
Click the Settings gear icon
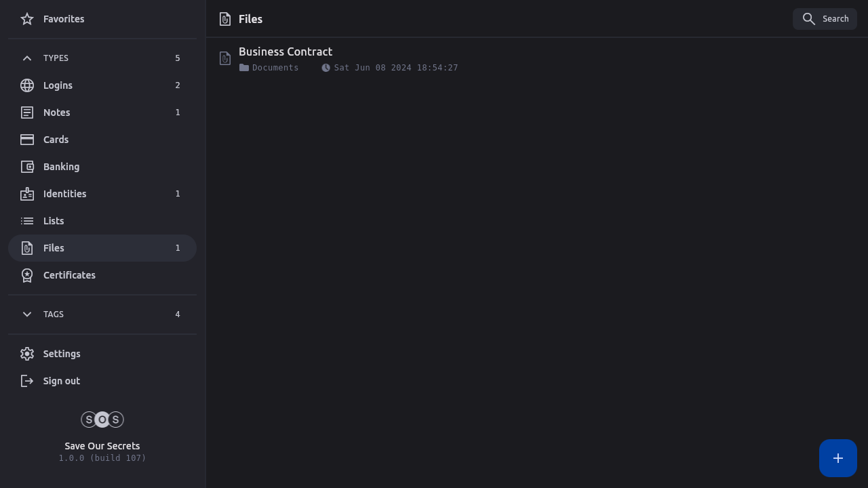point(27,354)
